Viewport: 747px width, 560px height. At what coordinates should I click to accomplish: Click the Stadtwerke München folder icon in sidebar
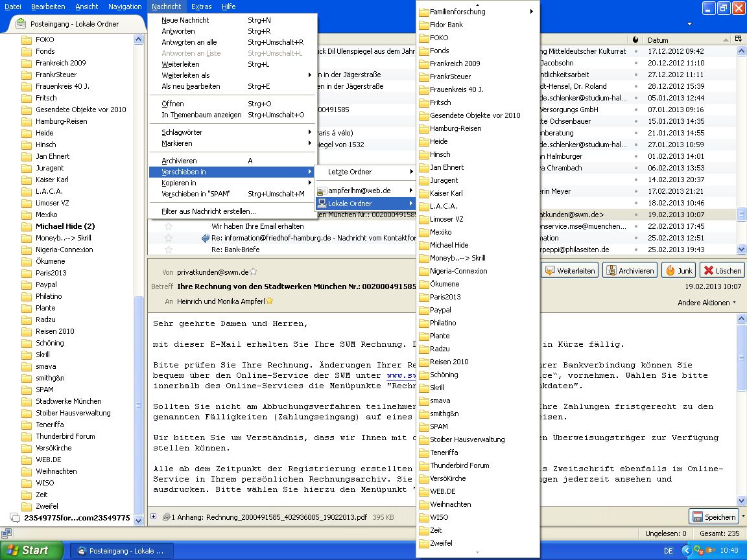[x=27, y=401]
